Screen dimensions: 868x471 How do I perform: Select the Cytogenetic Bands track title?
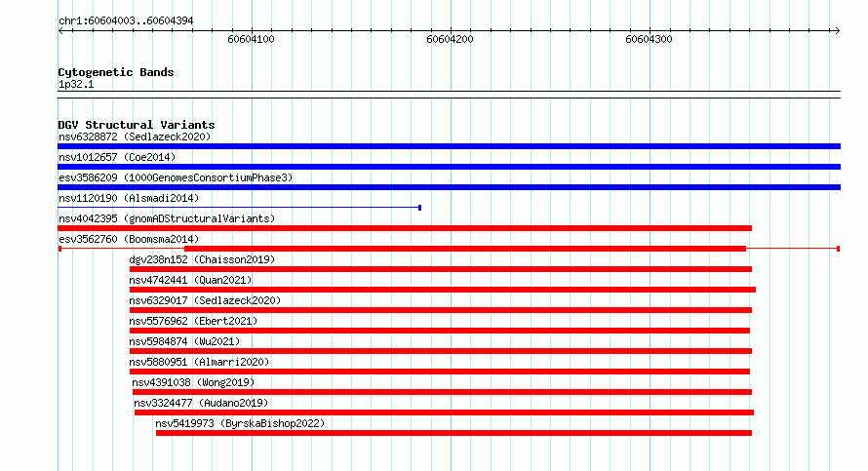point(116,72)
